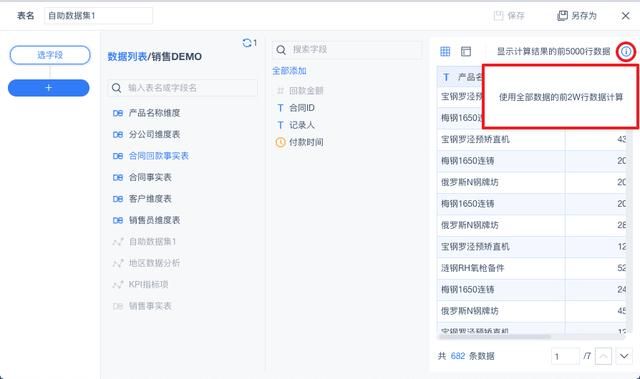Click number-type icon beside 回款金额
Screen dimensions: 640x379
pos(280,91)
